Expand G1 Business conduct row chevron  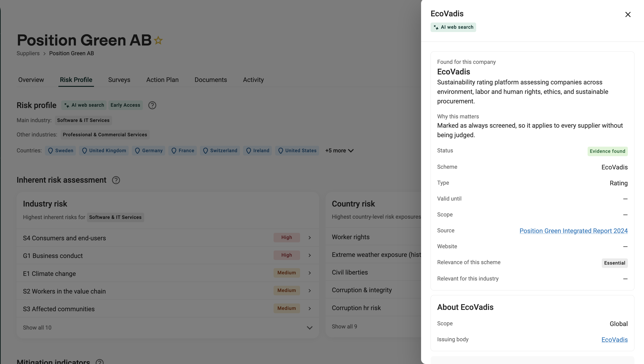point(310,256)
